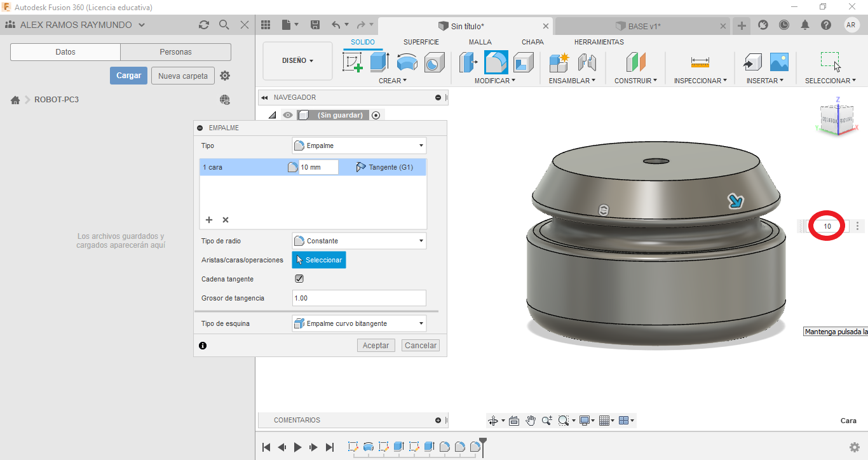
Task: Select the Extrude tool icon
Action: (x=379, y=62)
